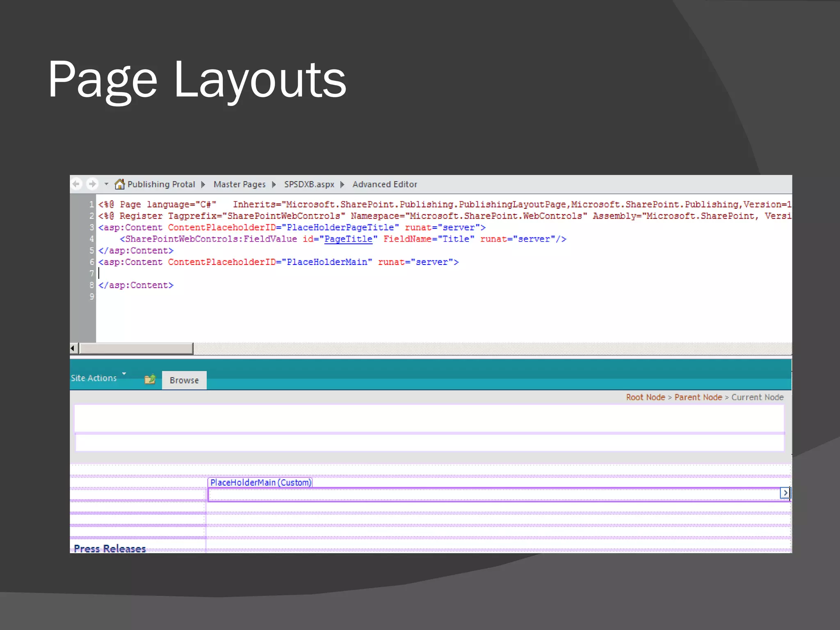Screen dimensions: 840x630
Task: Click PlaceHolderPageTitle value in code
Action: click(340, 228)
